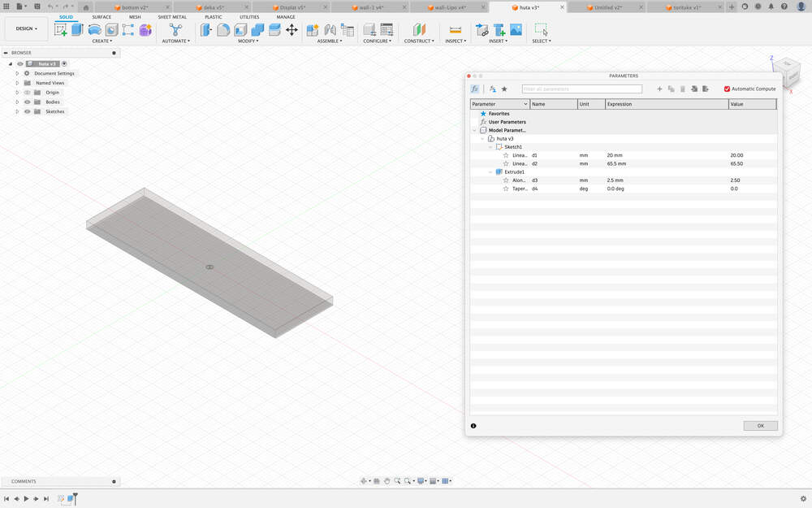Switch to the wall-1 v4 document tab

(x=371, y=7)
